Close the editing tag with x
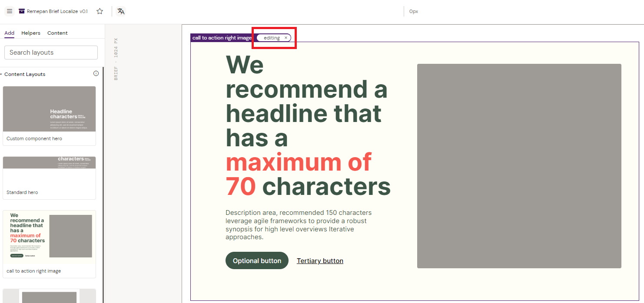The image size is (644, 303). tap(286, 38)
